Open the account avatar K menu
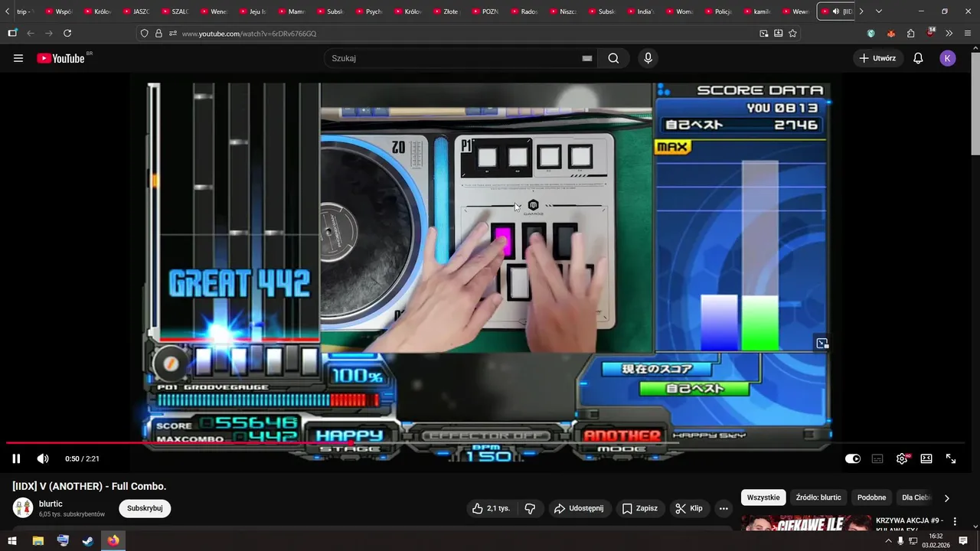This screenshot has width=980, height=551. pos(948,58)
